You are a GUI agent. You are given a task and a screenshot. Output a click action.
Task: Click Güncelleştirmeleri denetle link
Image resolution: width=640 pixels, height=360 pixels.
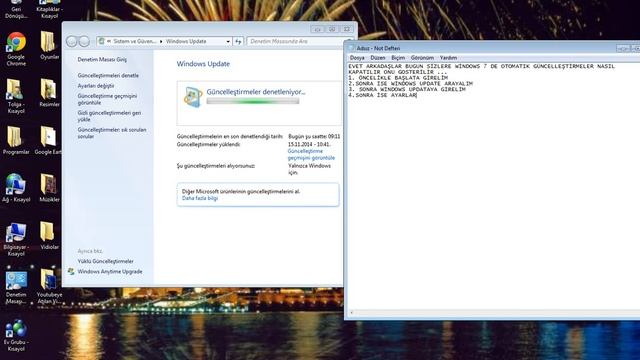(108, 76)
